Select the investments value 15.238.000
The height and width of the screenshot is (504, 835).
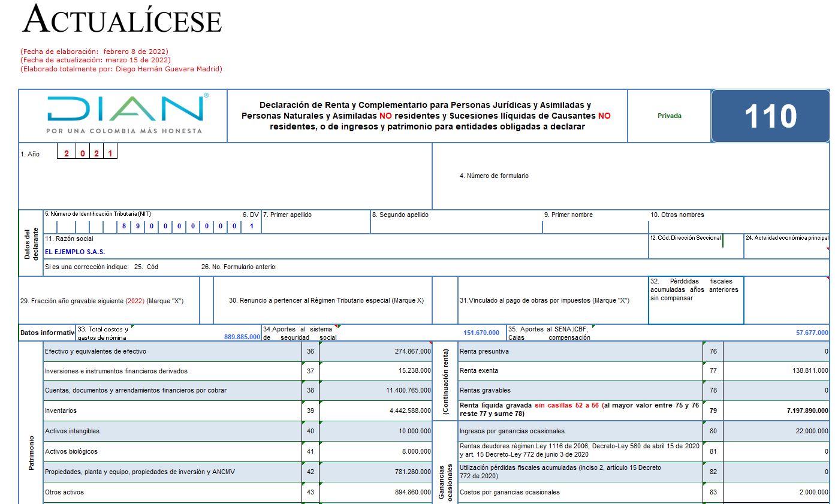(375, 371)
